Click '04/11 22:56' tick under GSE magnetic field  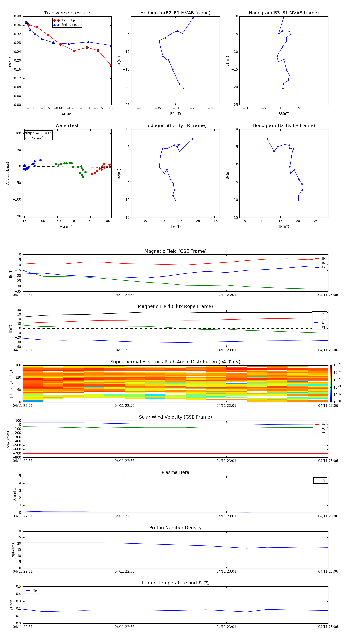tap(124, 295)
